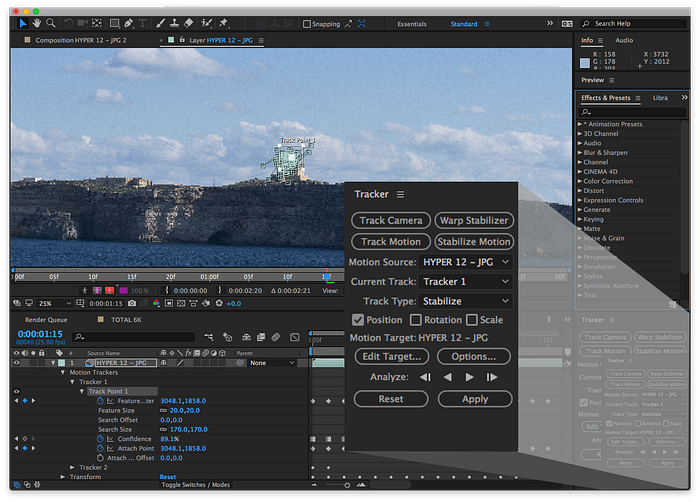Pick the Selection arrow tool

(x=23, y=23)
